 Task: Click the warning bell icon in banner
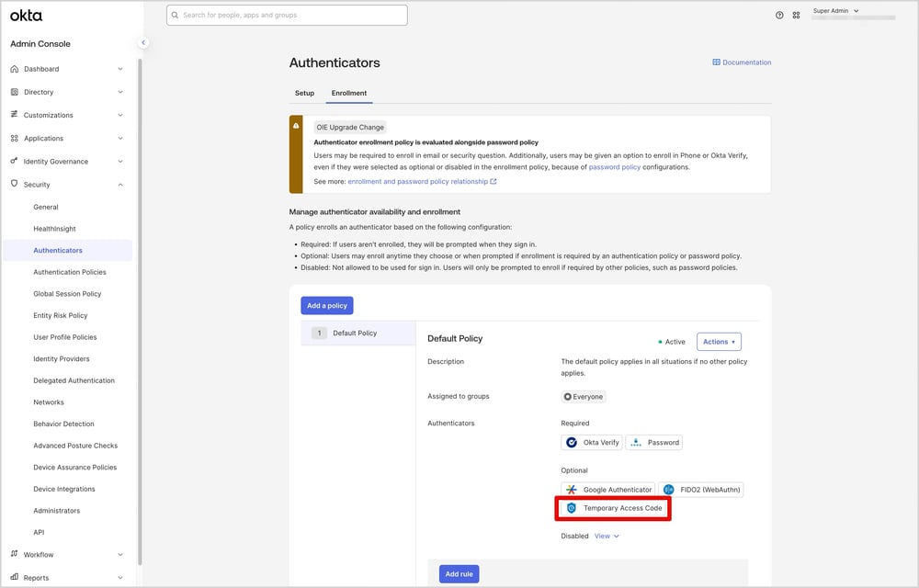pyautogui.click(x=296, y=125)
